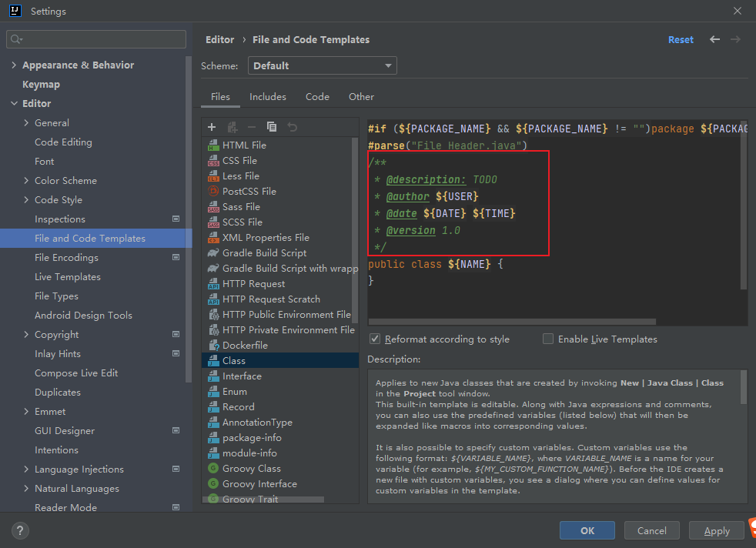This screenshot has width=756, height=548.
Task: Expand the General node
Action: point(26,123)
